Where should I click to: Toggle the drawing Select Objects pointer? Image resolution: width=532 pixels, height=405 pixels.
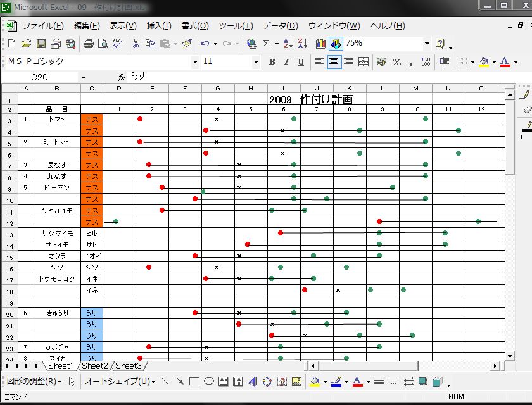(72, 382)
